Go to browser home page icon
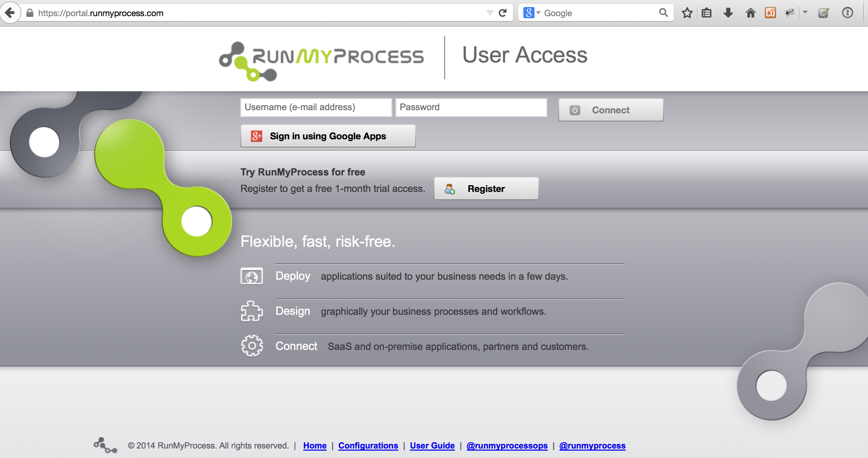This screenshot has width=868, height=458. coord(750,13)
